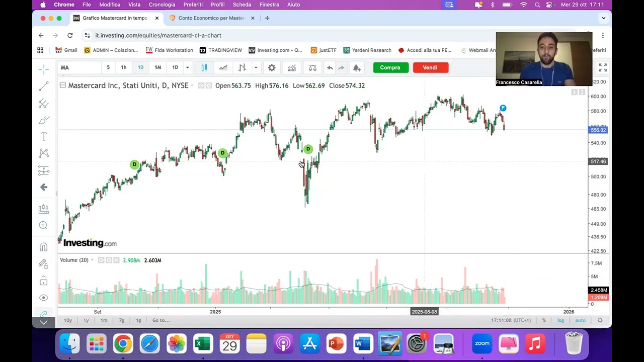The image size is (644, 362).
Task: Choose the candlestick chart style
Action: pyautogui.click(x=204, y=67)
